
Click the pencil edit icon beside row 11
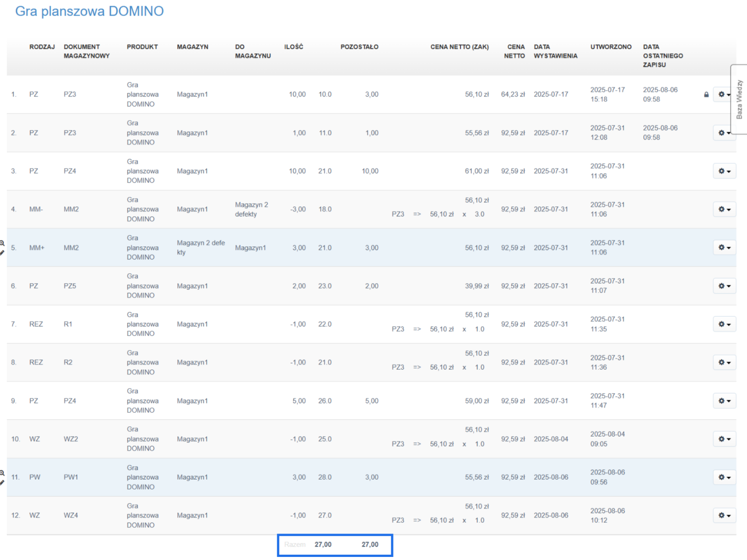(2, 483)
